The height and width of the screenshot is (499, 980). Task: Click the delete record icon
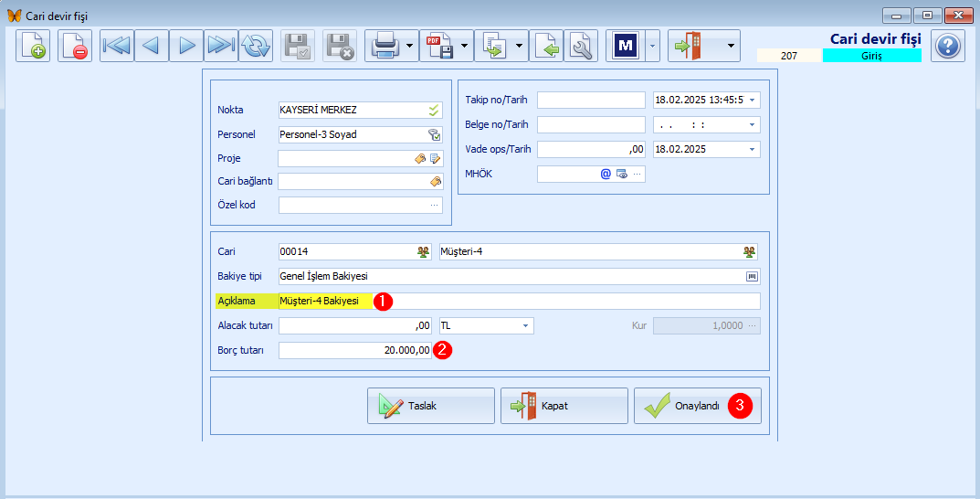pyautogui.click(x=75, y=45)
